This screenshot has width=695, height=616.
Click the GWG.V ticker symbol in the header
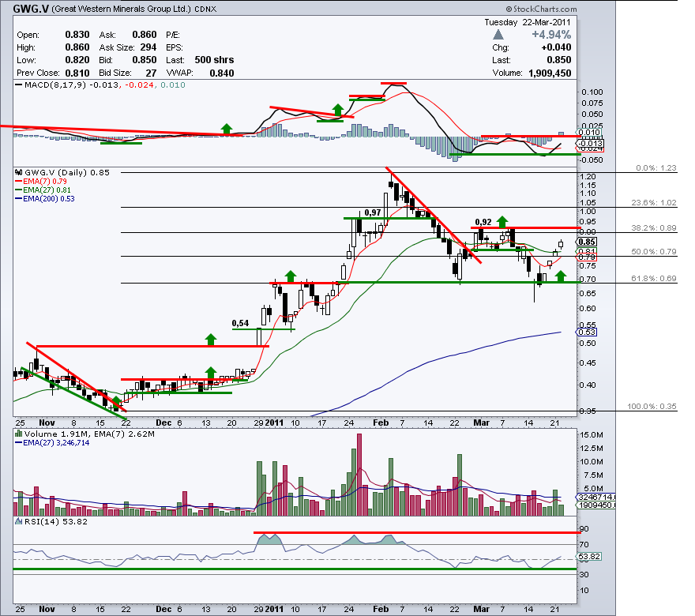(x=31, y=9)
